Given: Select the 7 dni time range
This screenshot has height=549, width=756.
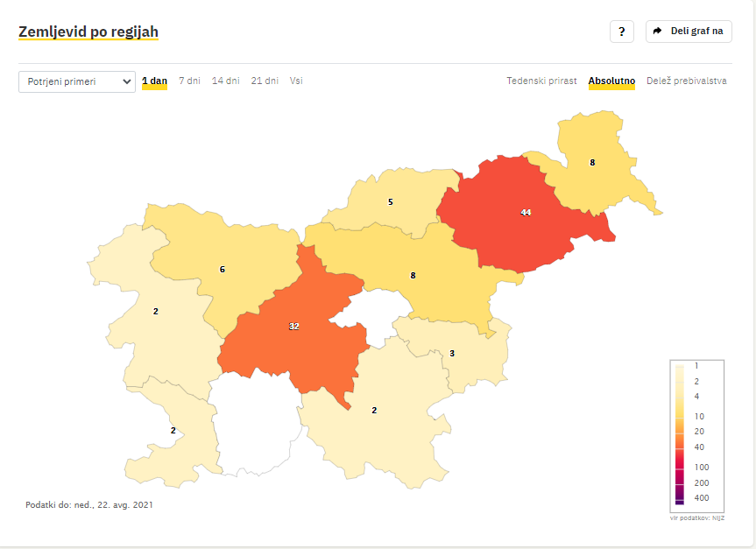Looking at the screenshot, I should tap(189, 81).
